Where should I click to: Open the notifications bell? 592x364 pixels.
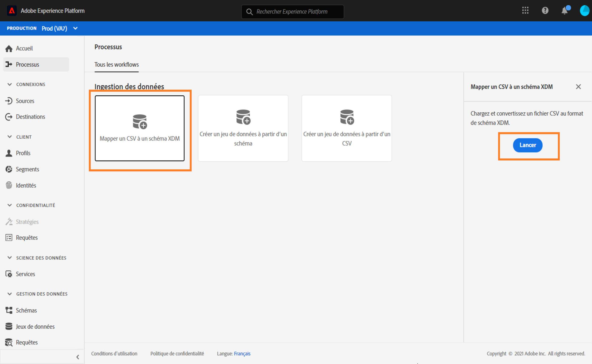click(564, 11)
